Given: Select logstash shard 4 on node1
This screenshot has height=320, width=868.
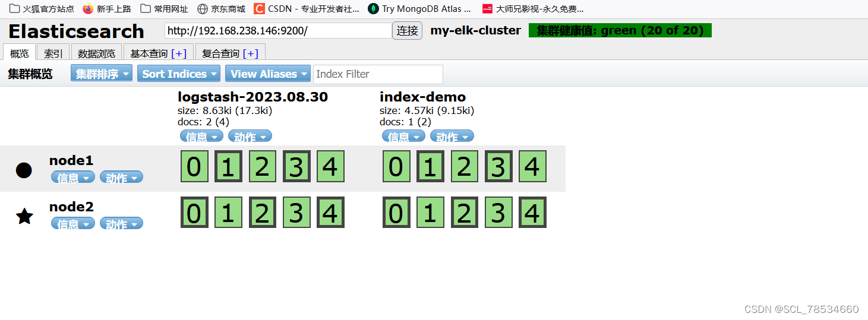Looking at the screenshot, I should point(330,166).
